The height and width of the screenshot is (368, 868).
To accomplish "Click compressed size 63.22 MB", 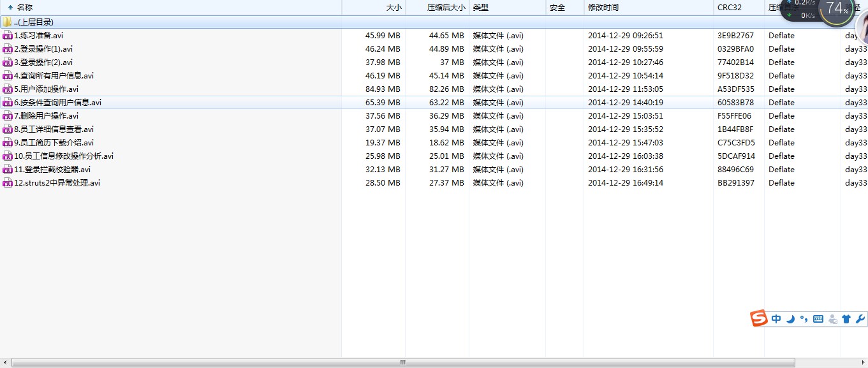I will (x=446, y=103).
